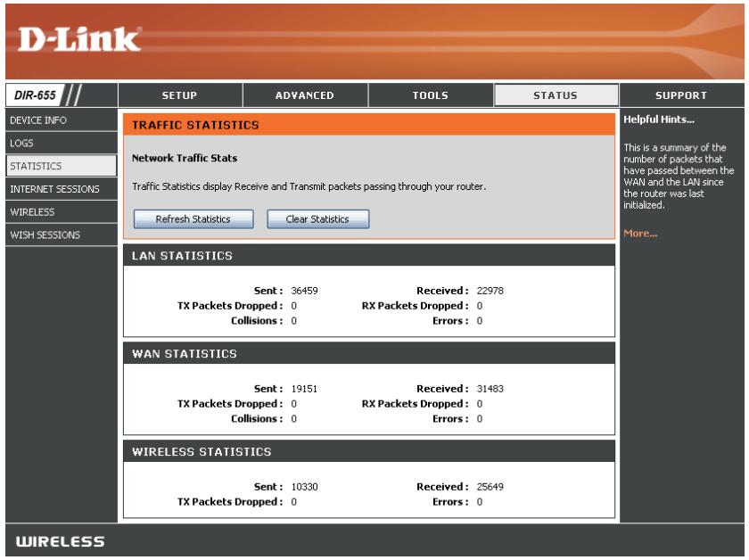Click WAN sent value 19151
749x560 pixels.
click(304, 389)
